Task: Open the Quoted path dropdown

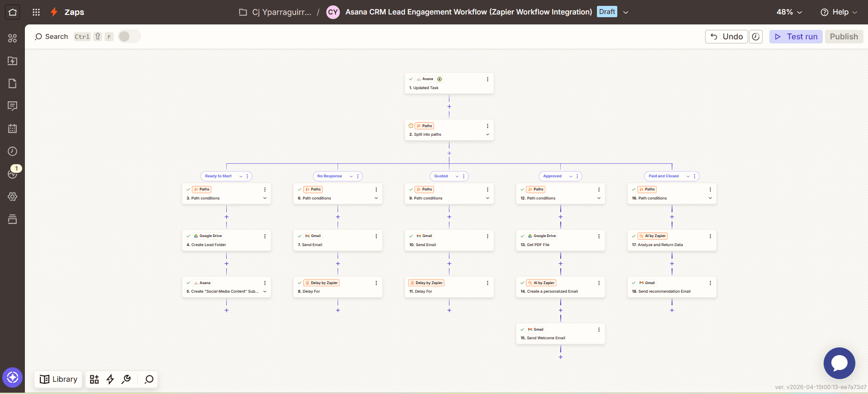Action: click(x=457, y=176)
